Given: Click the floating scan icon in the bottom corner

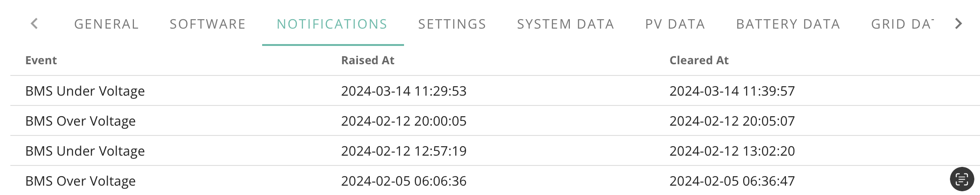Looking at the screenshot, I should [x=962, y=179].
